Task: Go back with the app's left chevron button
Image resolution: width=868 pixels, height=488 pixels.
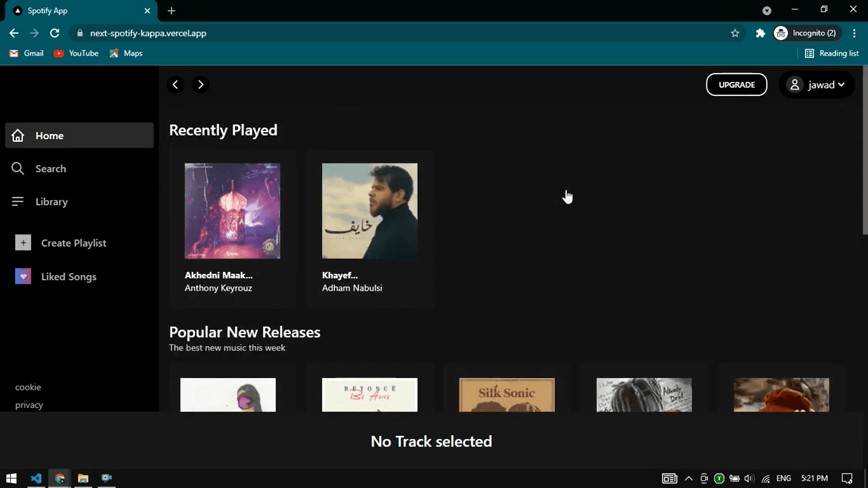Action: click(x=175, y=85)
